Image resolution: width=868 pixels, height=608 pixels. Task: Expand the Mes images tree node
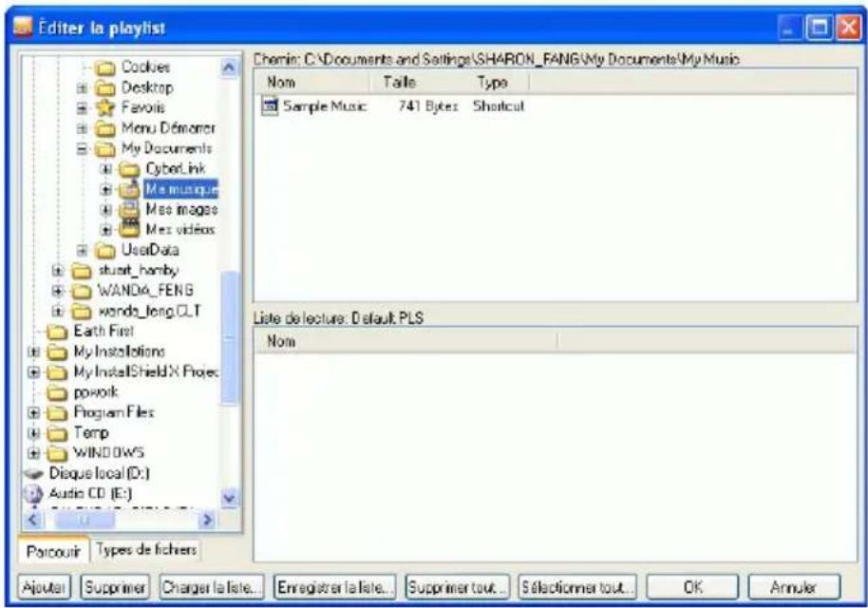(x=105, y=210)
